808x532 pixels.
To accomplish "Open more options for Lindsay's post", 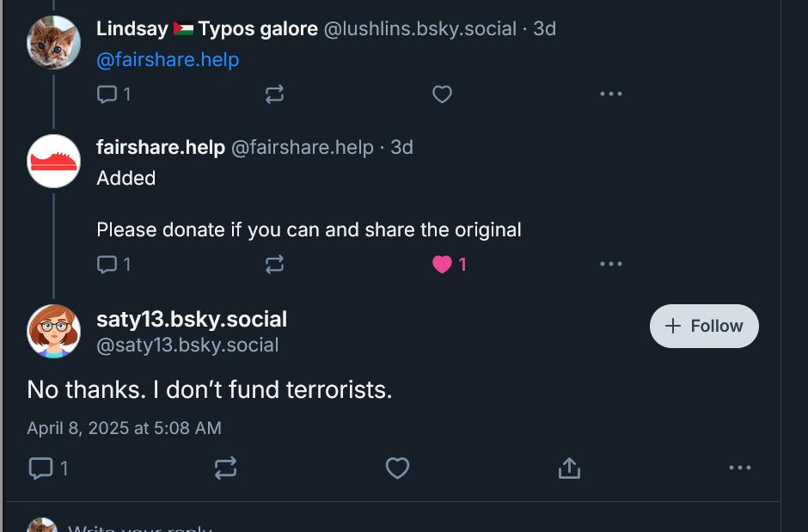I will tap(611, 95).
